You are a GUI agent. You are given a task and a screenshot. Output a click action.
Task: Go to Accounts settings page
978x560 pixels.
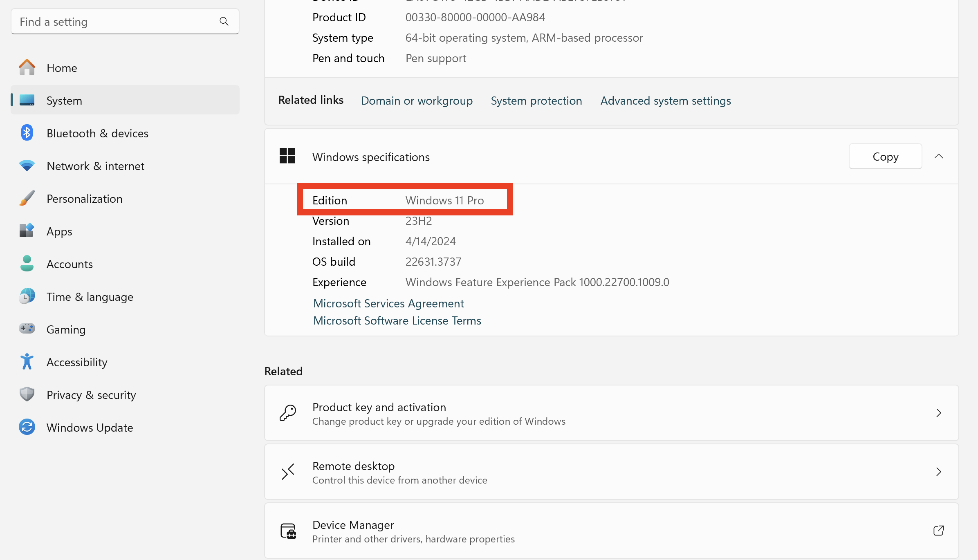click(70, 264)
